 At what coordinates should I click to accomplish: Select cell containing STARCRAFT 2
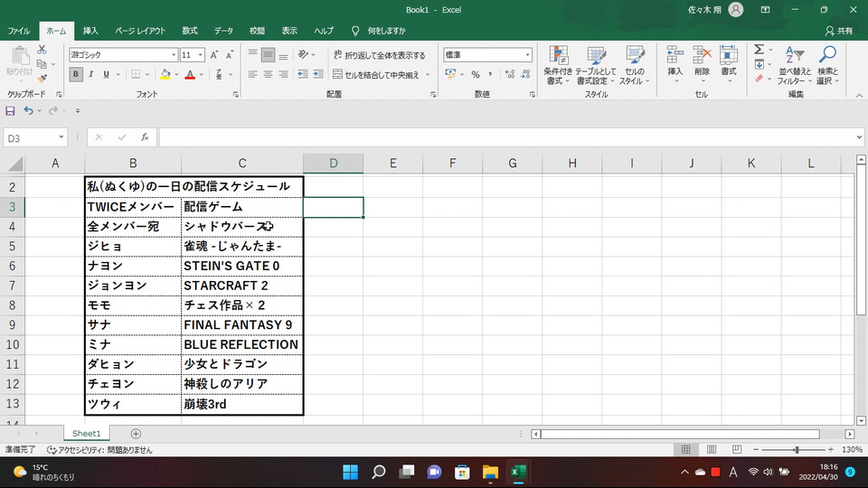[242, 286]
